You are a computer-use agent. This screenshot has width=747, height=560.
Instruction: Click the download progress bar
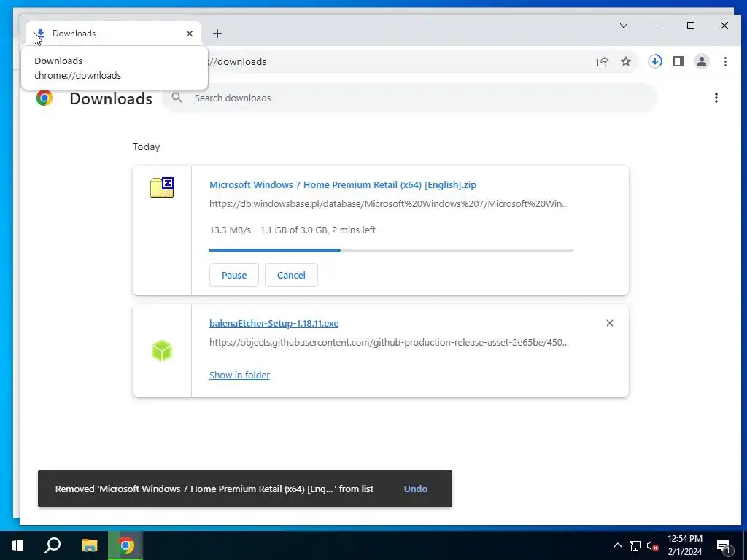click(x=391, y=249)
